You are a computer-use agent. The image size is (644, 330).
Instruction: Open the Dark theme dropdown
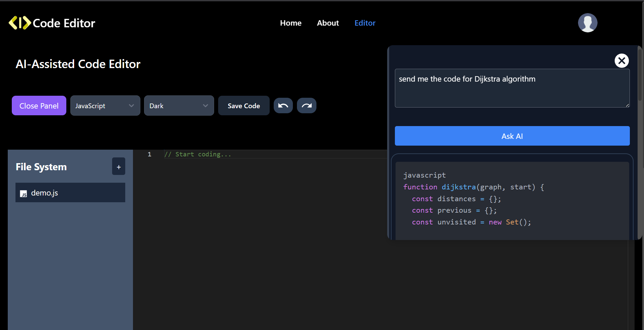click(x=179, y=106)
